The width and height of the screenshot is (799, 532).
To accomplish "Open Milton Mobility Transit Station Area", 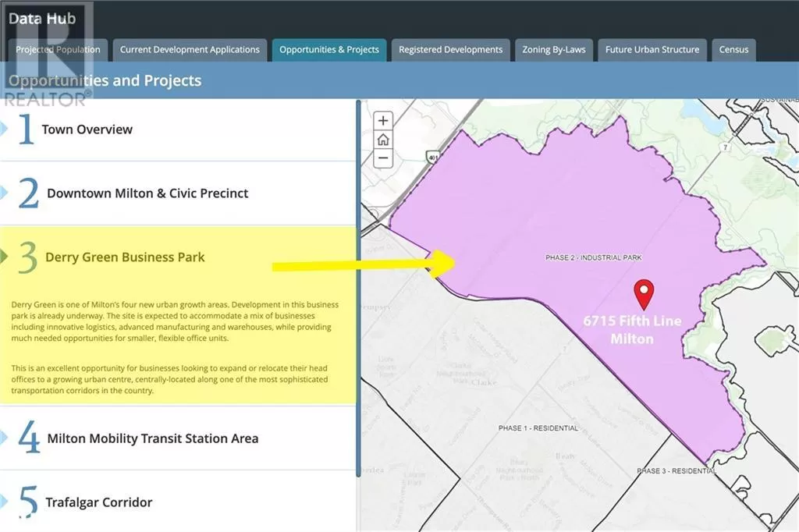I will [152, 438].
